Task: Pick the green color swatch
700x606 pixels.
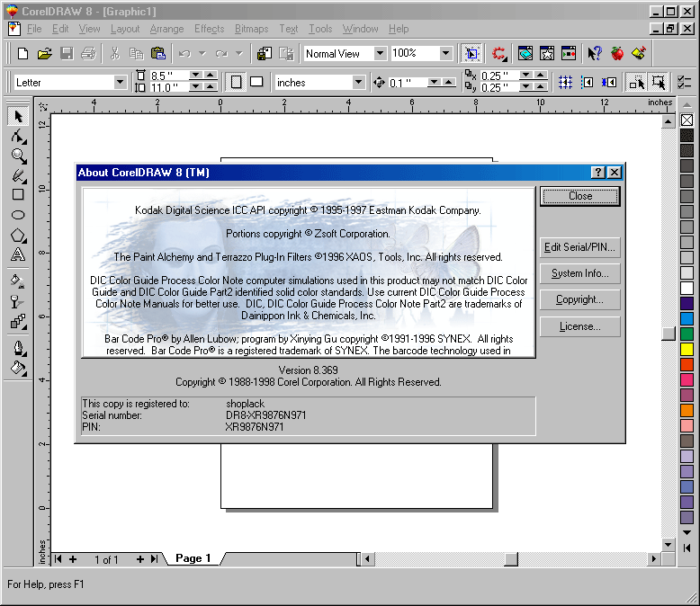Action: (687, 334)
